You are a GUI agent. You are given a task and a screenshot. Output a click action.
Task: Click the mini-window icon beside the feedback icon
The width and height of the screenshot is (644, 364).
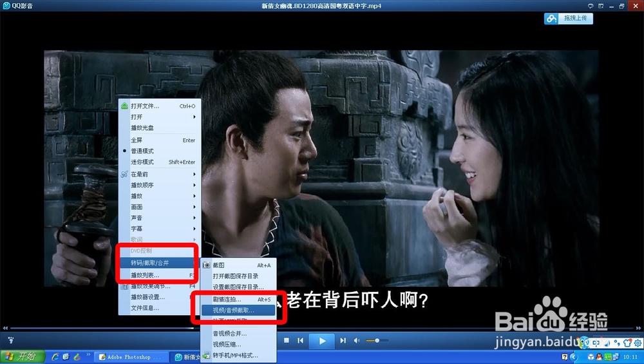click(x=600, y=6)
